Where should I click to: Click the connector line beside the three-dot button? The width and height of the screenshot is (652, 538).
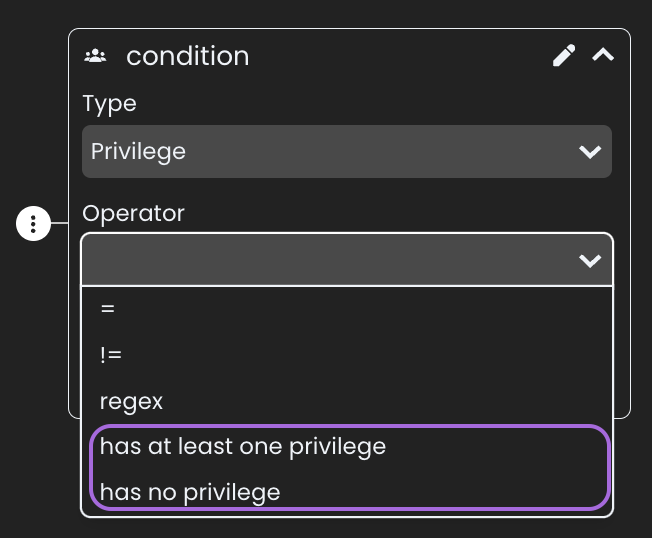tap(60, 224)
